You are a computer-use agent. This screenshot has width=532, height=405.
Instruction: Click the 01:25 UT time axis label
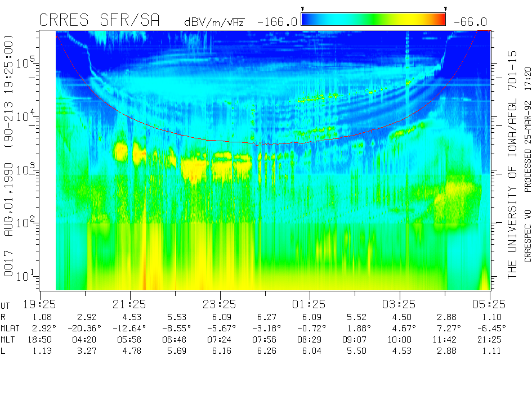(310, 304)
